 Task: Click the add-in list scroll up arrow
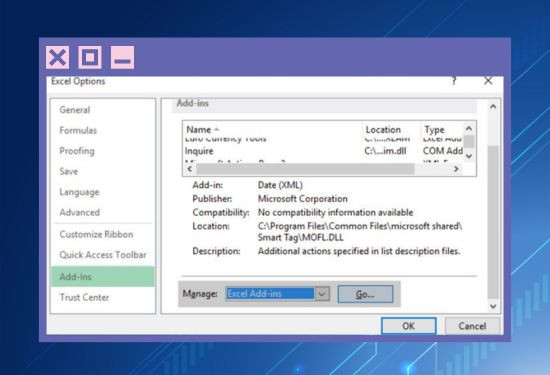469,129
